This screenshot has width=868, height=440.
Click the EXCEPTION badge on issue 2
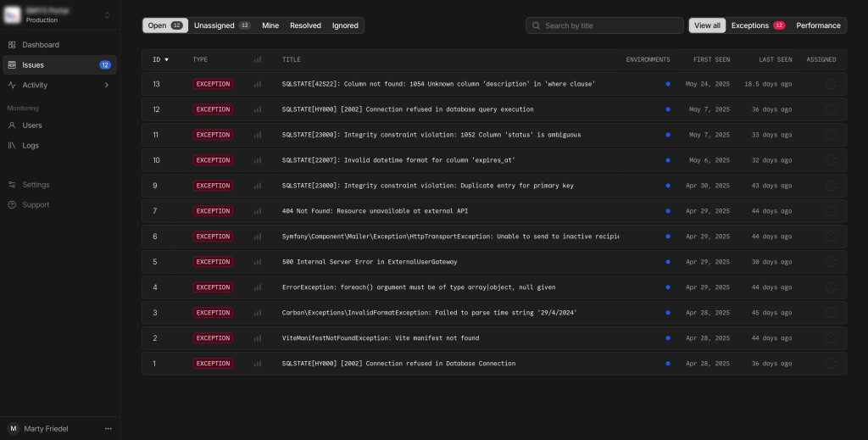(x=213, y=339)
